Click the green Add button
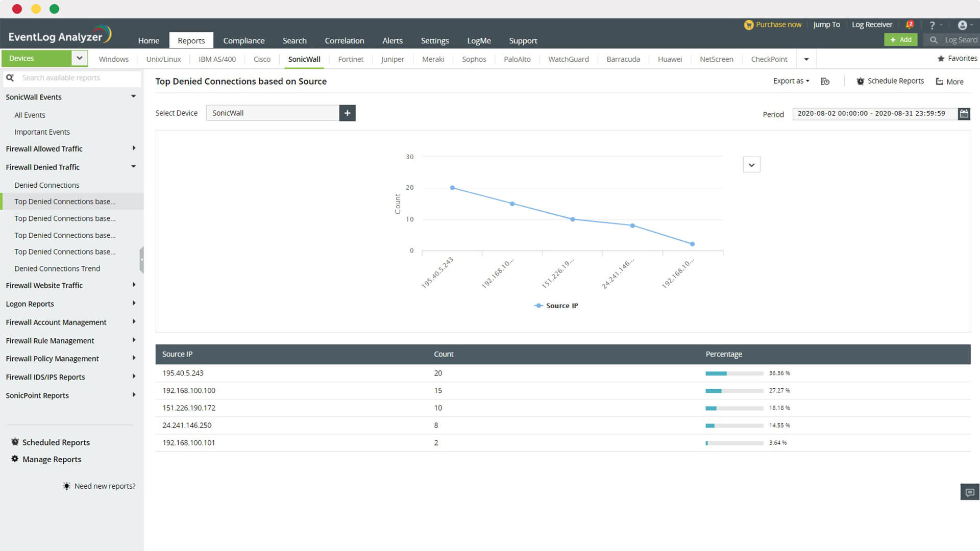Viewport: 980px width, 551px height. click(900, 40)
